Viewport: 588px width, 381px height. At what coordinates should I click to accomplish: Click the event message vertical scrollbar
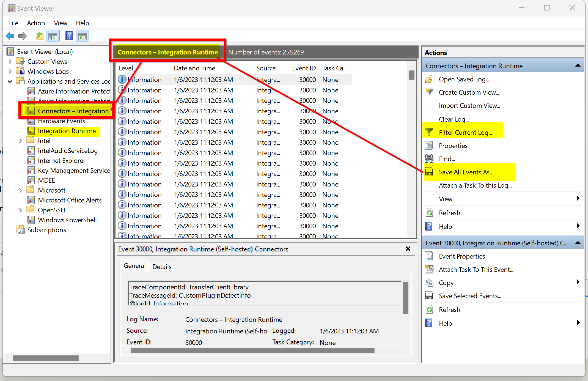406,298
